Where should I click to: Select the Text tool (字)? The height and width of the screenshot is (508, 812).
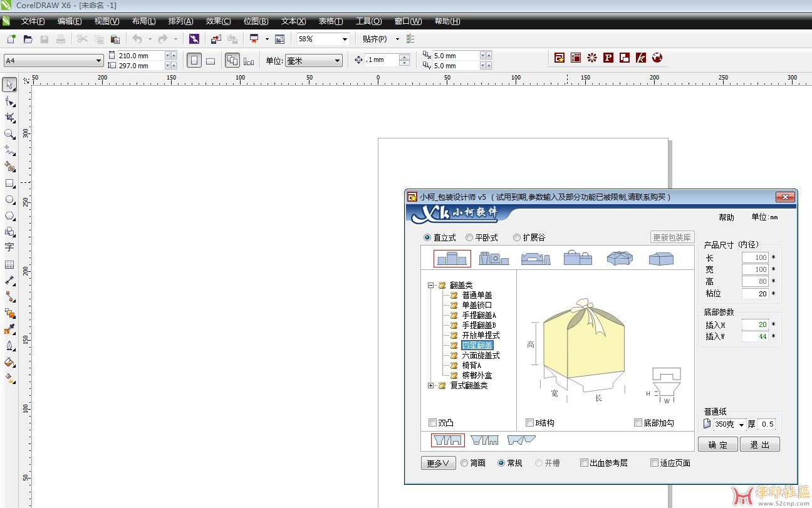[9, 247]
